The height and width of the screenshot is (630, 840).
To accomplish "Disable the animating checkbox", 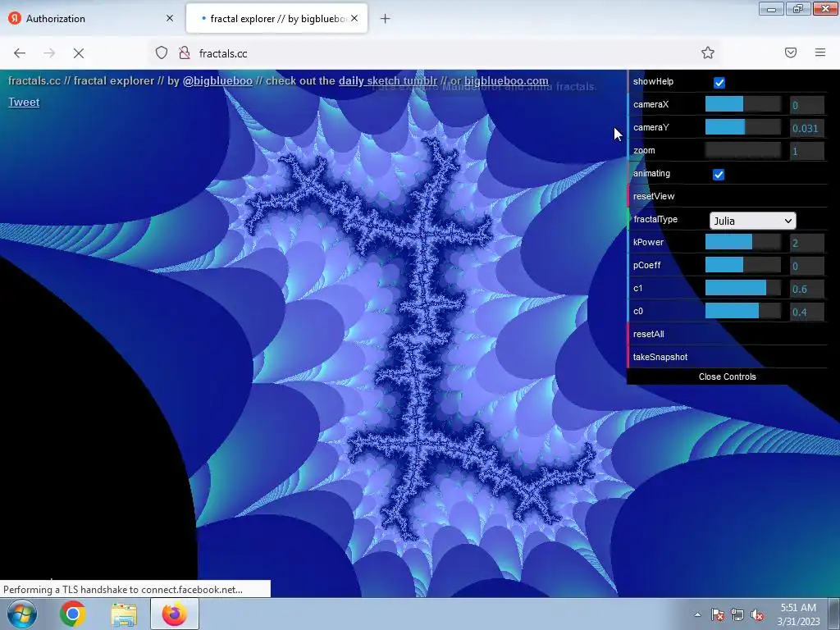I will click(719, 174).
